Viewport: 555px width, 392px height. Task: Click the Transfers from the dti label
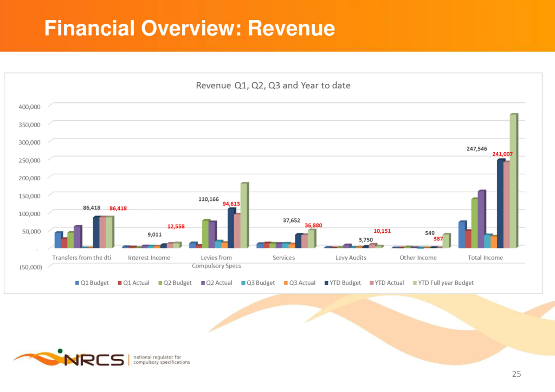[82, 258]
